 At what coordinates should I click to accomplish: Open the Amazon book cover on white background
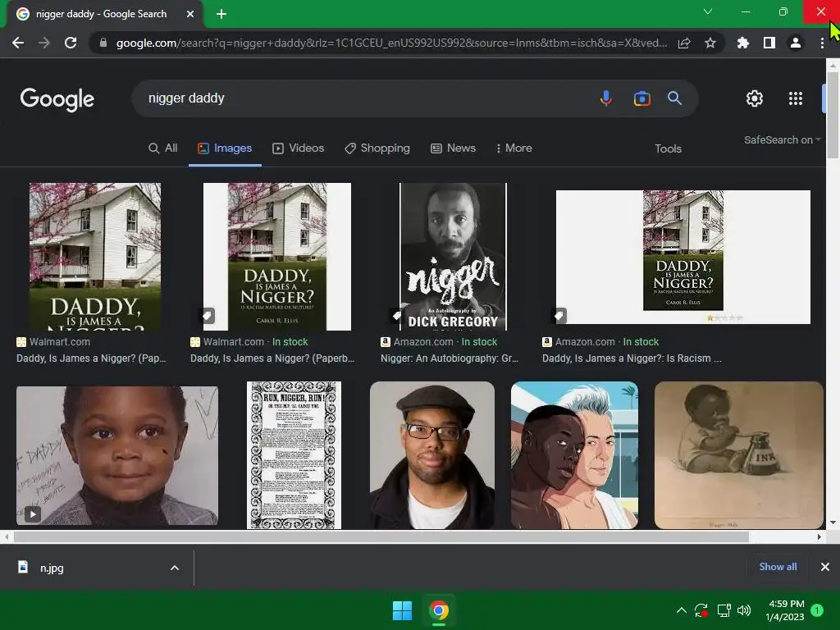pyautogui.click(x=683, y=257)
